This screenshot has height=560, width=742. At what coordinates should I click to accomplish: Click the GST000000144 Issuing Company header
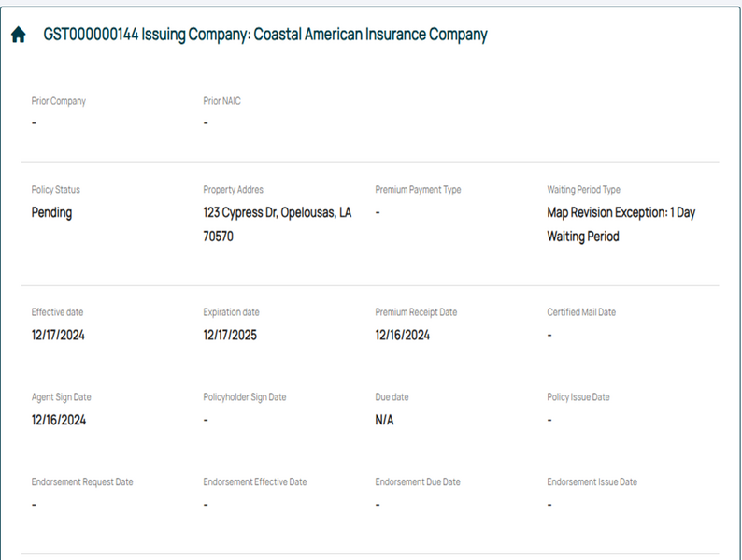[x=265, y=35]
